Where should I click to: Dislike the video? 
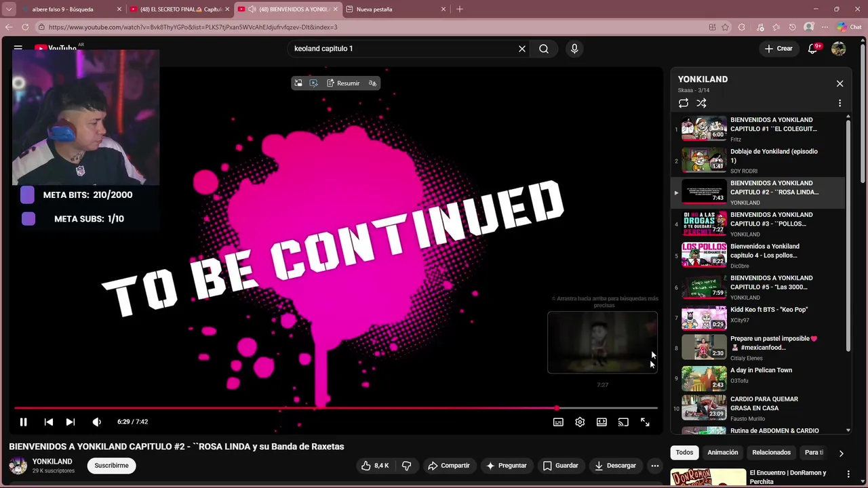[x=407, y=466]
